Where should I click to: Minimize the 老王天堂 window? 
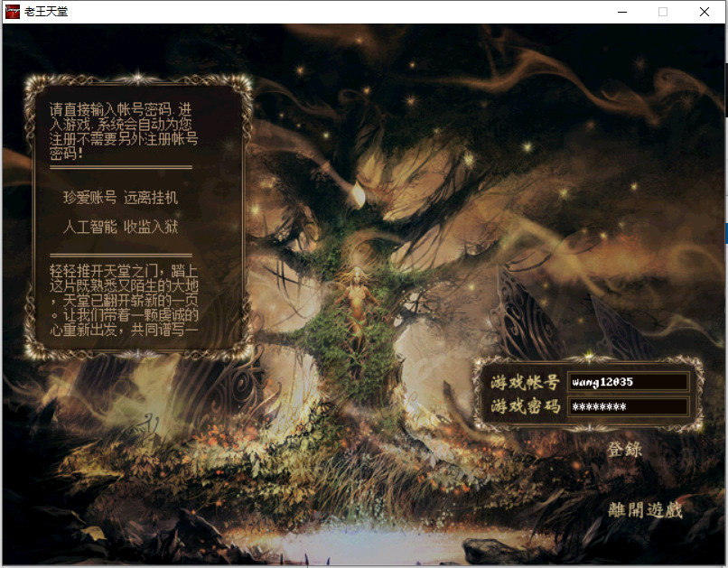622,12
